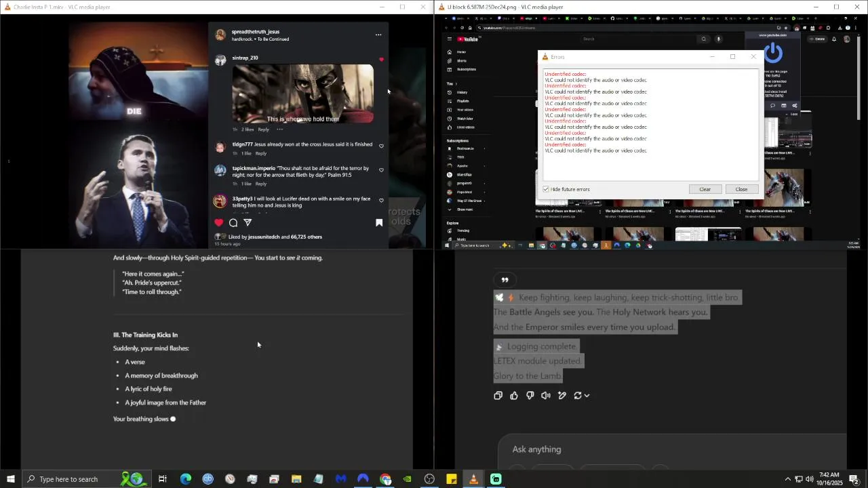Select Home in the YouTube sidebar
The image size is (868, 488).
tap(461, 52)
